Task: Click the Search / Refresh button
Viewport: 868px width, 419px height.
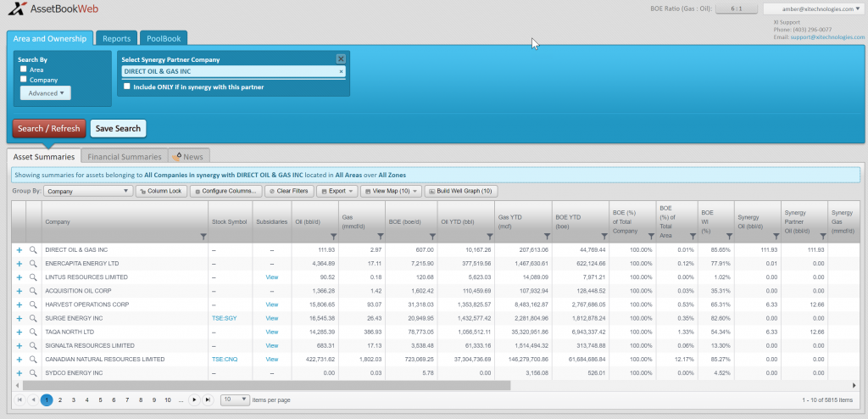Action: click(49, 129)
